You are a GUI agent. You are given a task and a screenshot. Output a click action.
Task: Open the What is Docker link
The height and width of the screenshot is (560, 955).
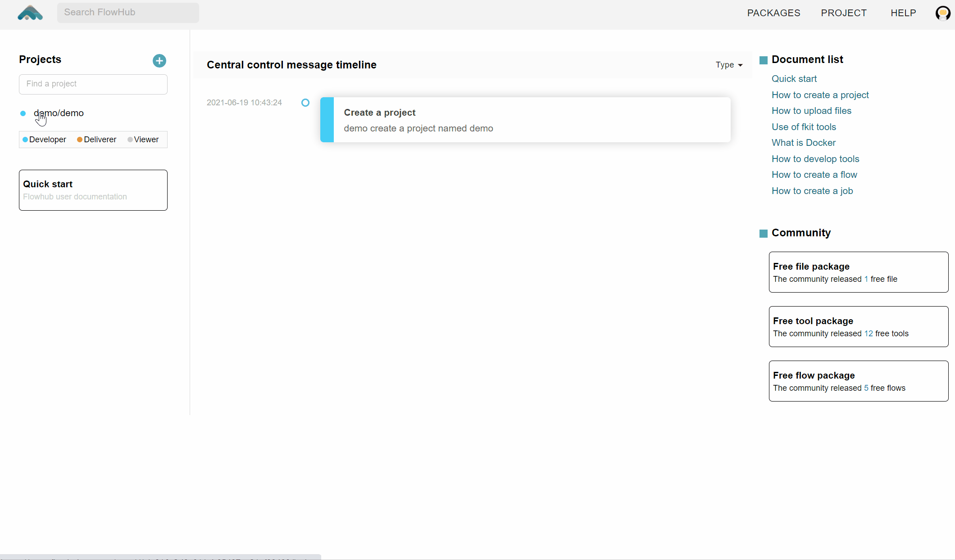tap(804, 143)
